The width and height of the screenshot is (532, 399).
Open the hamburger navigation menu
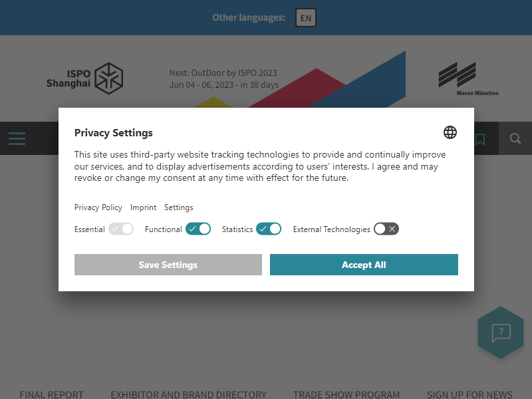click(x=17, y=139)
